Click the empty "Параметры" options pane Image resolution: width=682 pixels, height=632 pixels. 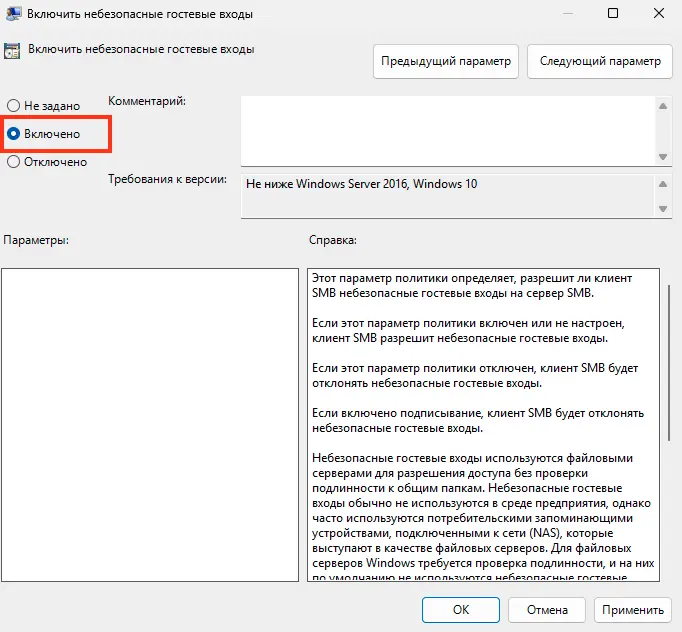(150, 425)
